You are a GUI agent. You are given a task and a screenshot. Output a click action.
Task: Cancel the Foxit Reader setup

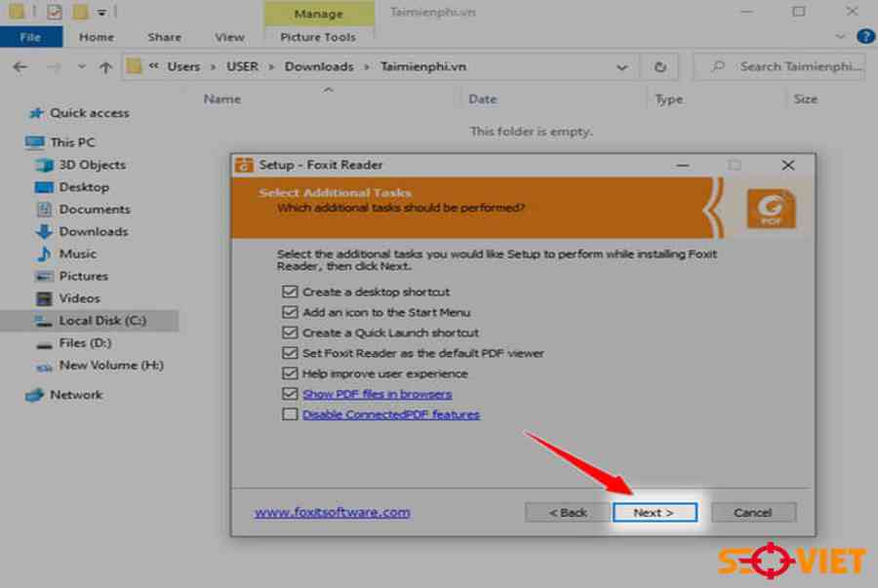[x=753, y=513]
